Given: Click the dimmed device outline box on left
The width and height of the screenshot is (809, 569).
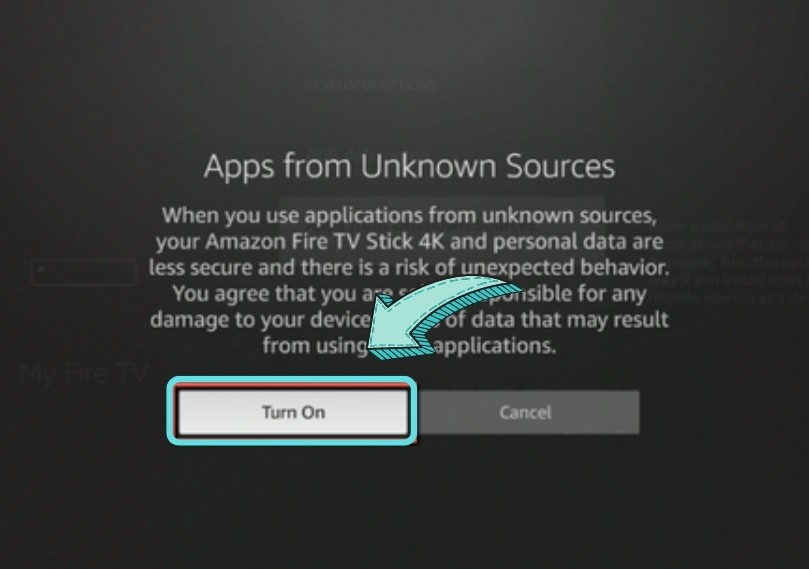Looking at the screenshot, I should click(84, 272).
